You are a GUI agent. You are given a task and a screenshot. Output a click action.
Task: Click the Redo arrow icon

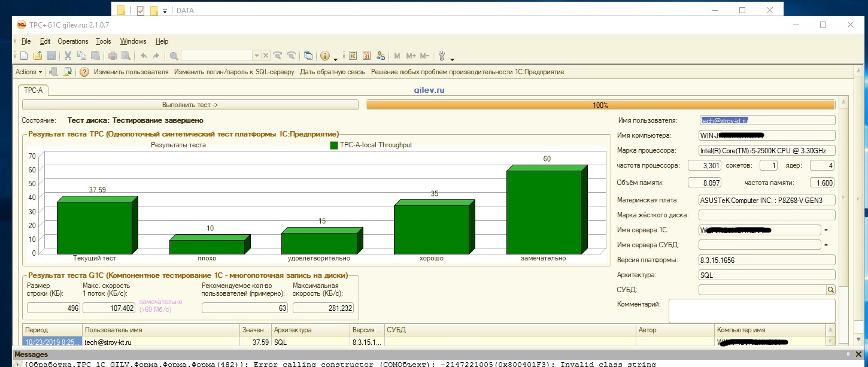tap(156, 56)
